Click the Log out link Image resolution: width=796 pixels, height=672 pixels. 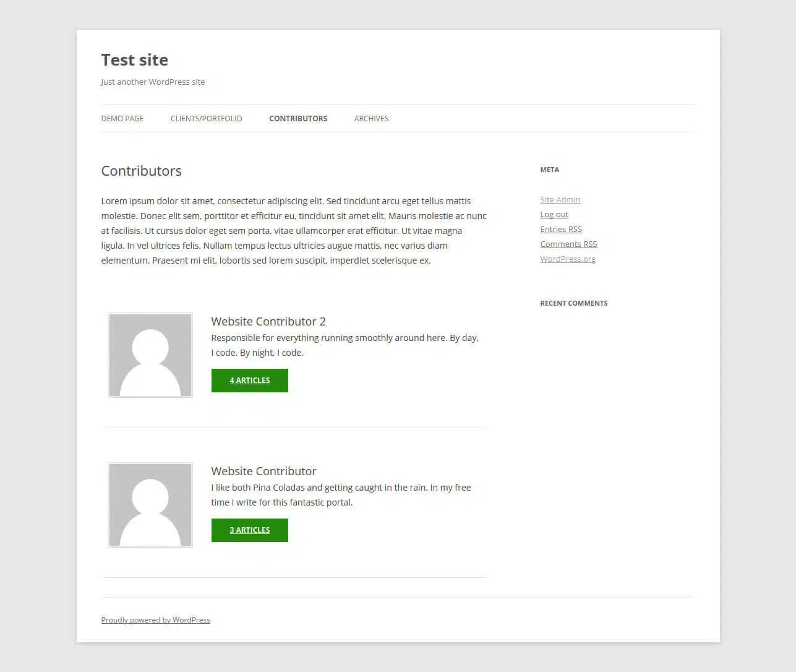point(554,215)
